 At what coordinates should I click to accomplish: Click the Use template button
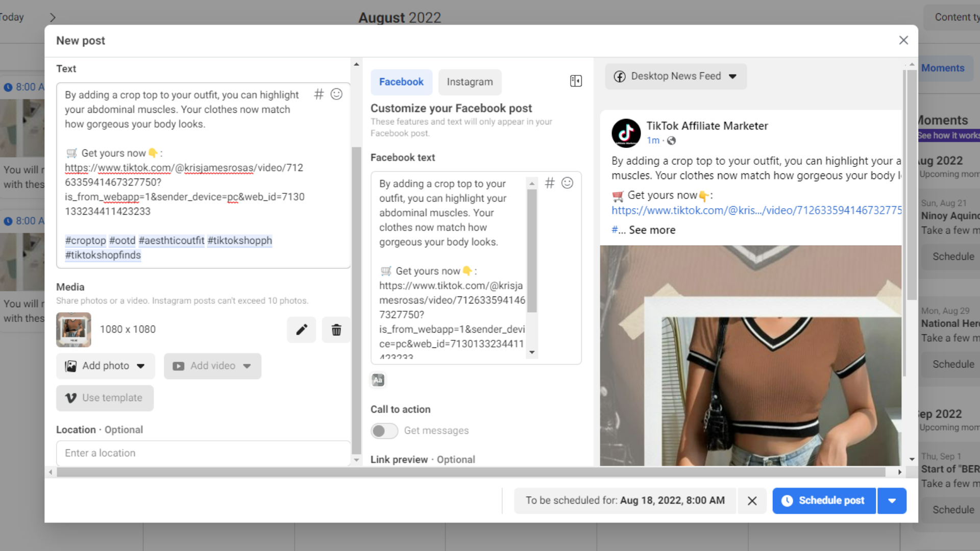[105, 398]
